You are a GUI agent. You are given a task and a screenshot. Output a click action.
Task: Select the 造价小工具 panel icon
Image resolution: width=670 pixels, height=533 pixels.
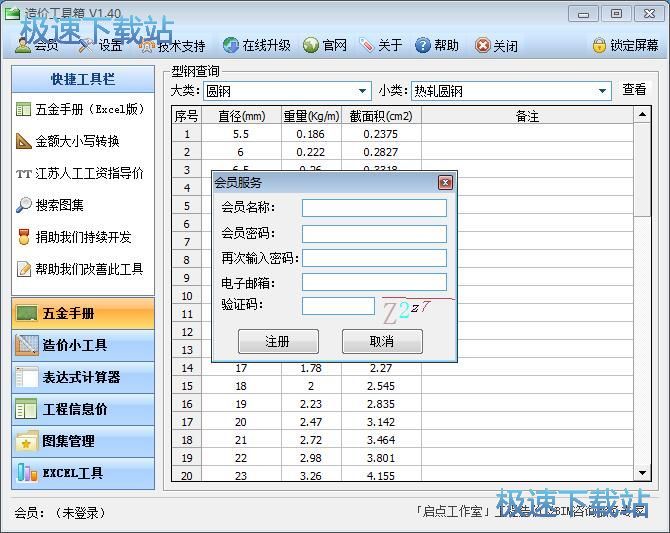26,345
